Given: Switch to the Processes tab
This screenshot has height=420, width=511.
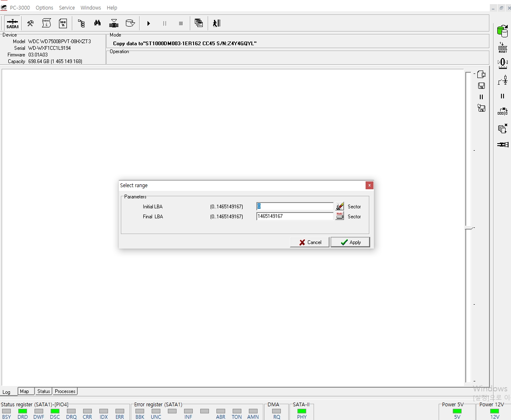Looking at the screenshot, I should click(65, 391).
